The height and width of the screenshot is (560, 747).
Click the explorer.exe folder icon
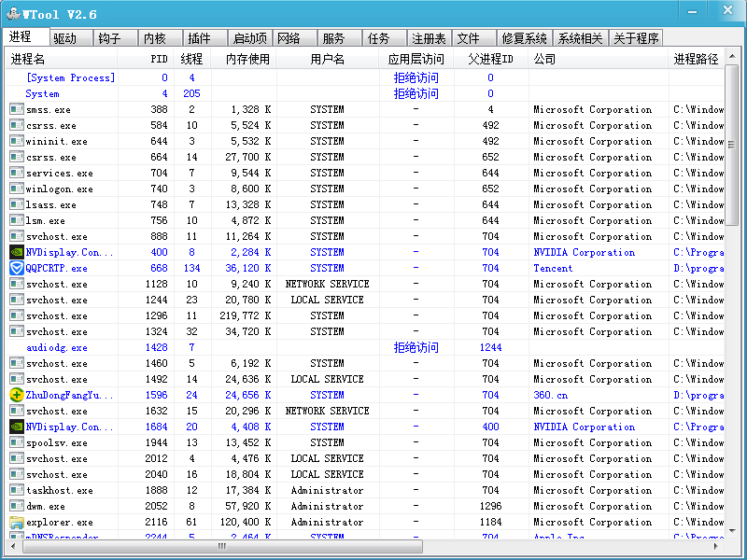click(17, 523)
